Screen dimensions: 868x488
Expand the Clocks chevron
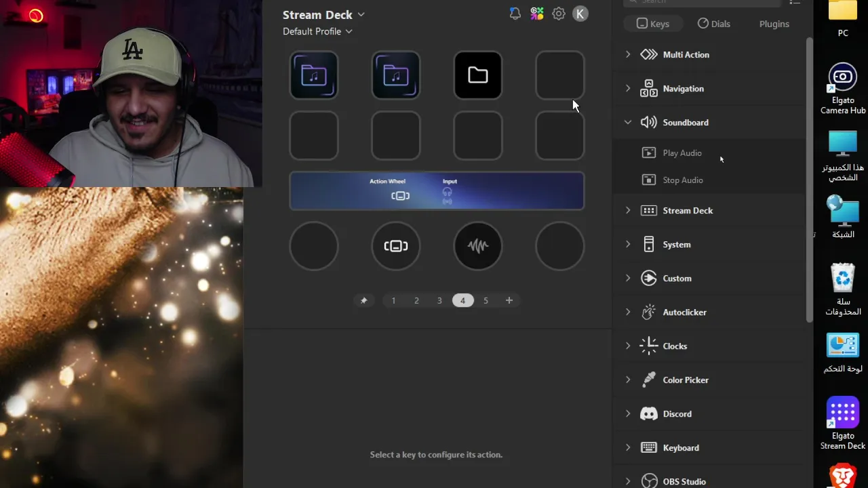tap(628, 346)
